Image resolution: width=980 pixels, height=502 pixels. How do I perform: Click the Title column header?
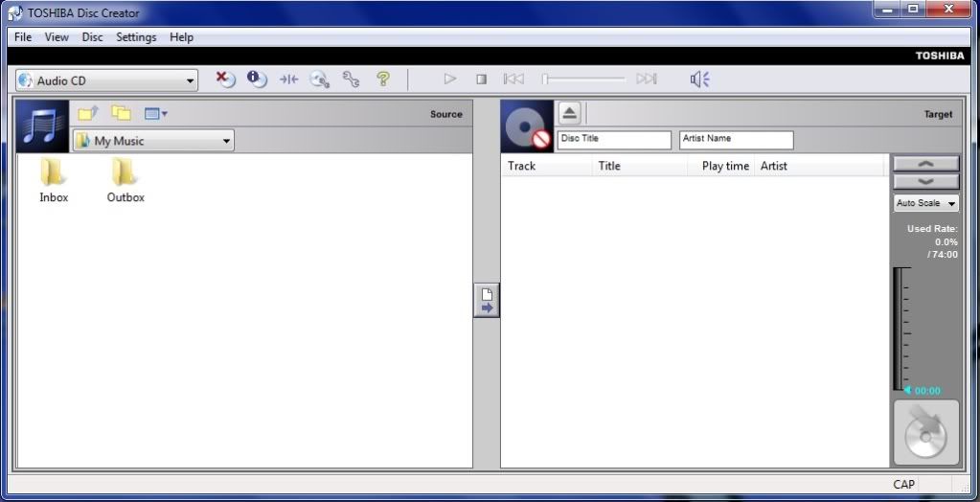tap(640, 166)
